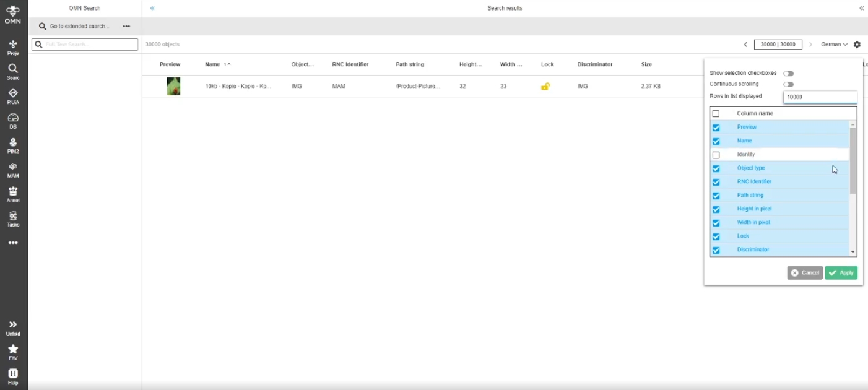The image size is (868, 390).
Task: Open the PU/A sidebar module
Action: click(13, 97)
